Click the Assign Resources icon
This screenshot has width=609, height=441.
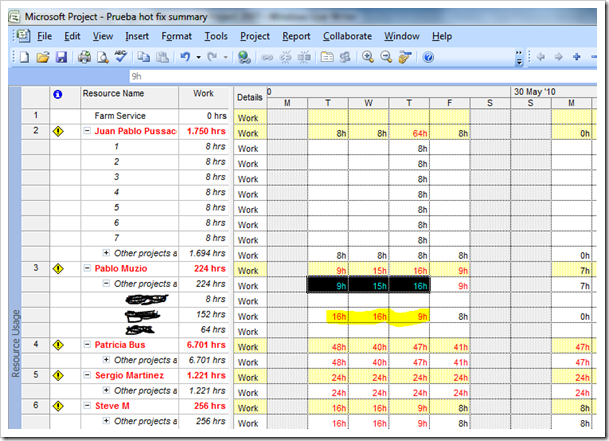point(345,57)
